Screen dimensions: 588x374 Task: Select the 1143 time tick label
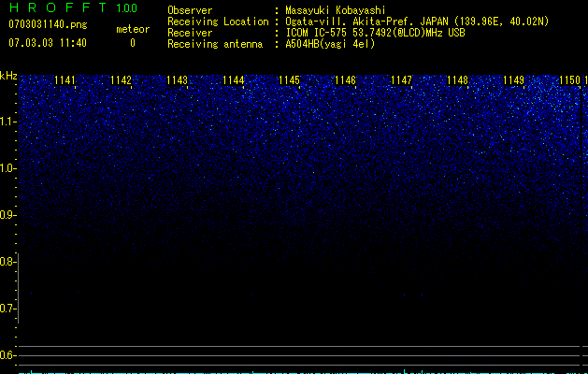click(177, 80)
